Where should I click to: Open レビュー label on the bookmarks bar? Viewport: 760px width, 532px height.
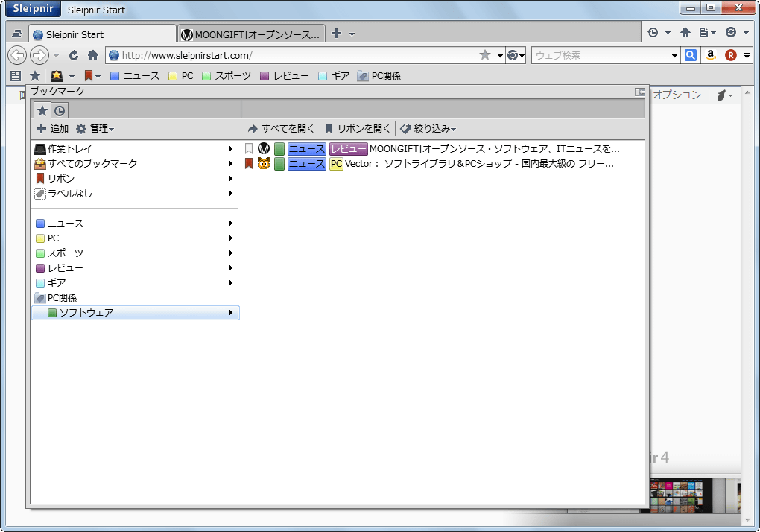coord(285,75)
